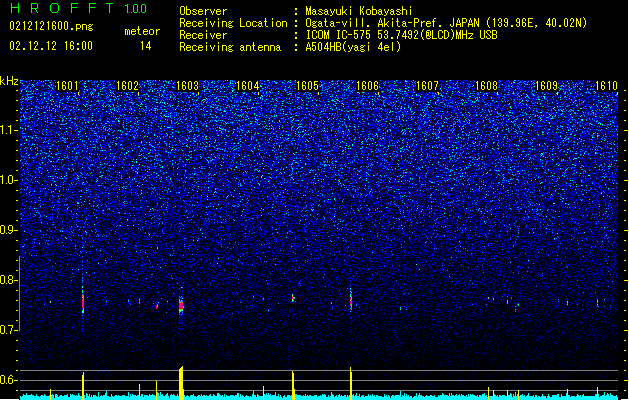
Task: Click the 'Receiving antenna' field label
Action: [x=230, y=47]
